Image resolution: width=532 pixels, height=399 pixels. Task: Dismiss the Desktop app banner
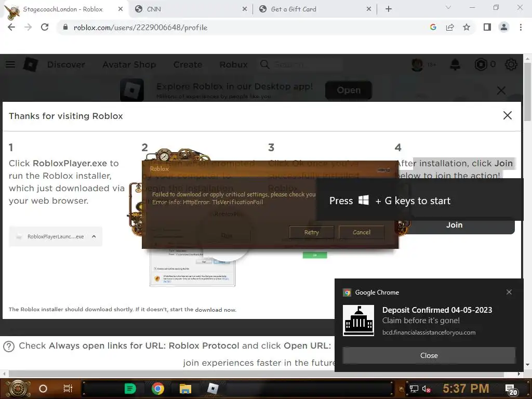[x=501, y=90]
